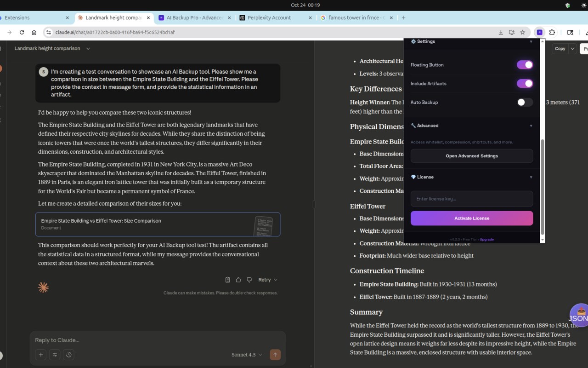Toggle extended thinking clock icon
Image resolution: width=588 pixels, height=368 pixels.
69,355
